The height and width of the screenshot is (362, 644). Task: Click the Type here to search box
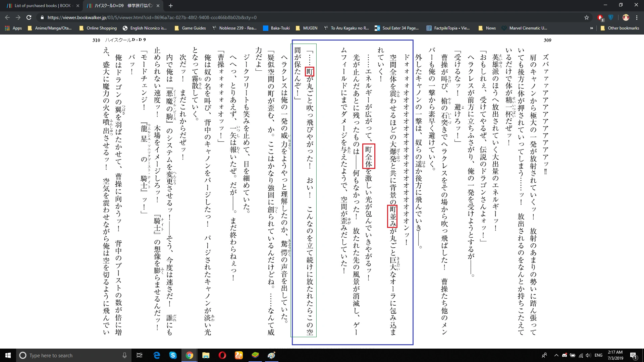coord(73,355)
